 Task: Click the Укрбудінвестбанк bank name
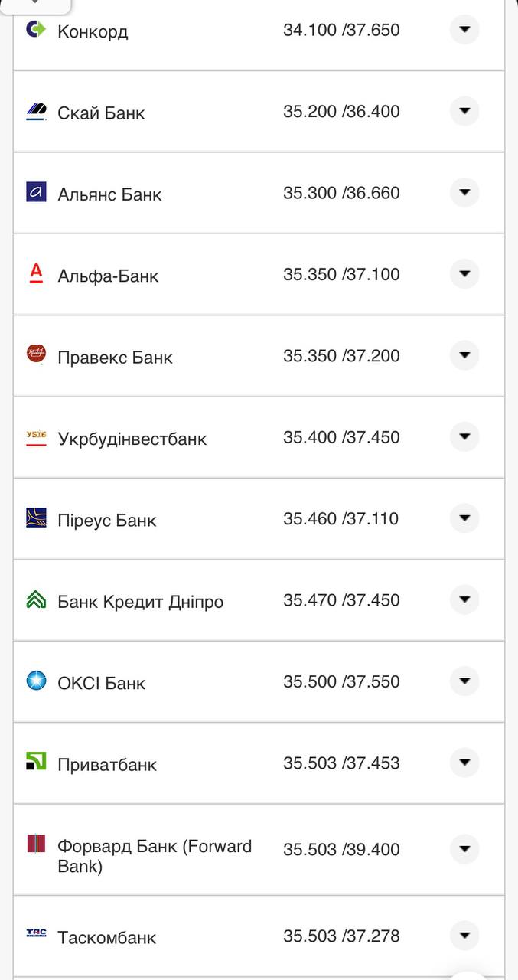click(132, 439)
